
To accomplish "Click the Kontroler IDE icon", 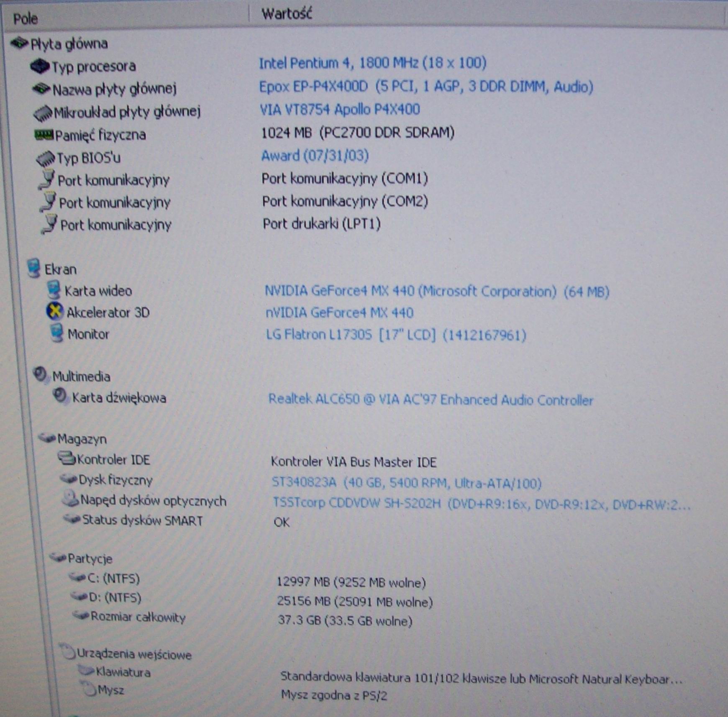I will pyautogui.click(x=67, y=458).
